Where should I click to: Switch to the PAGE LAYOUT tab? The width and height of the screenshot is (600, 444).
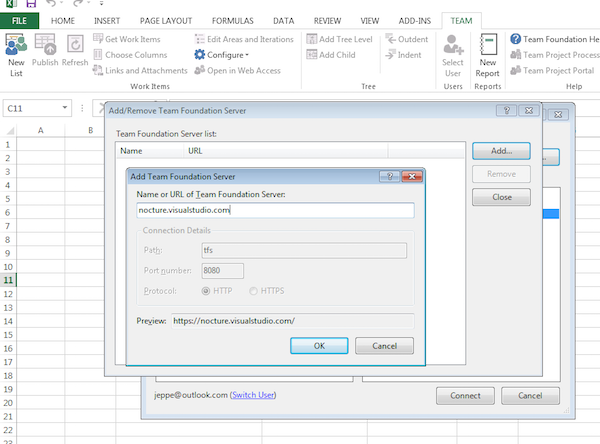pyautogui.click(x=166, y=21)
